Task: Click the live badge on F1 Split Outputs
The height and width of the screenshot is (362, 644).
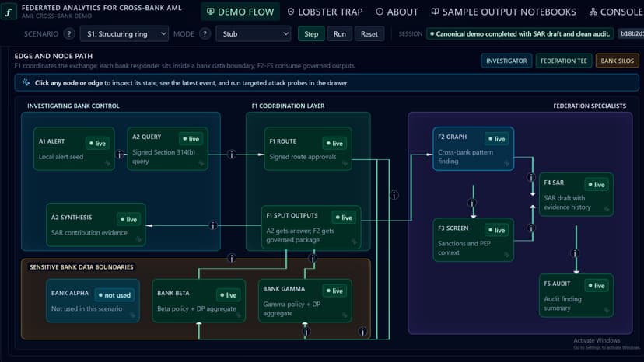Action: [x=344, y=217]
